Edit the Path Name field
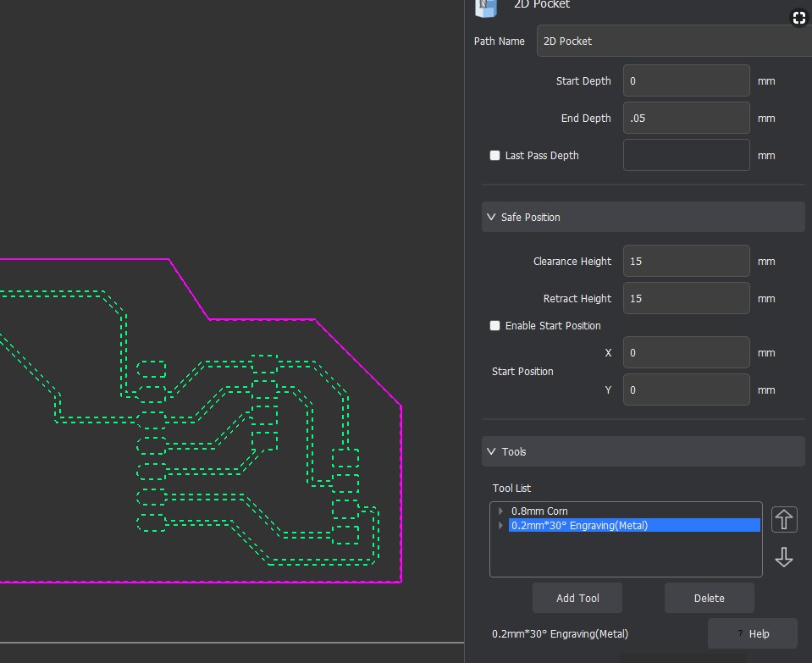This screenshot has height=663, width=812. 674,41
